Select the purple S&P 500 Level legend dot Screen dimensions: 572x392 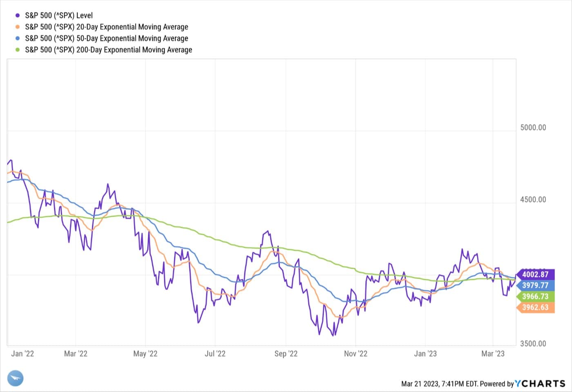pyautogui.click(x=18, y=16)
